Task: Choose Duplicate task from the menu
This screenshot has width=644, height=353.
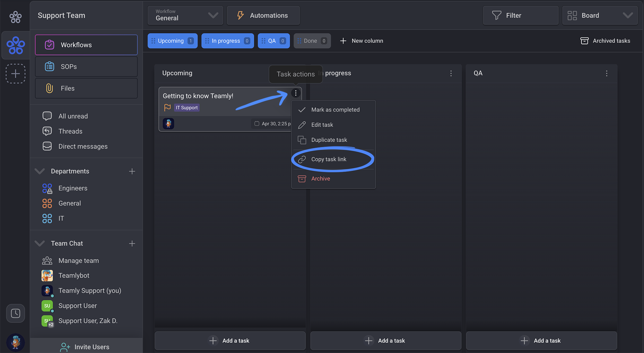Action: click(333, 140)
